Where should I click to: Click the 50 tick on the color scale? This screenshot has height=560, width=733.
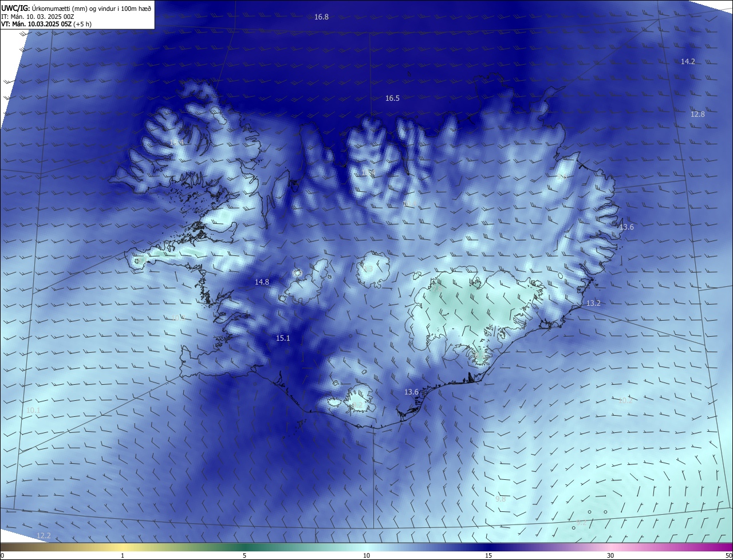click(x=728, y=555)
